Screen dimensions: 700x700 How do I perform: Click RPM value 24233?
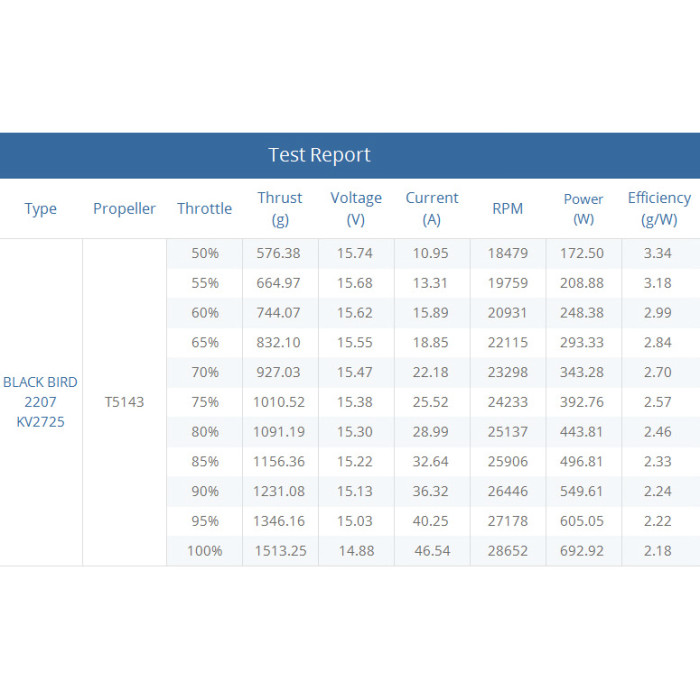pyautogui.click(x=508, y=402)
